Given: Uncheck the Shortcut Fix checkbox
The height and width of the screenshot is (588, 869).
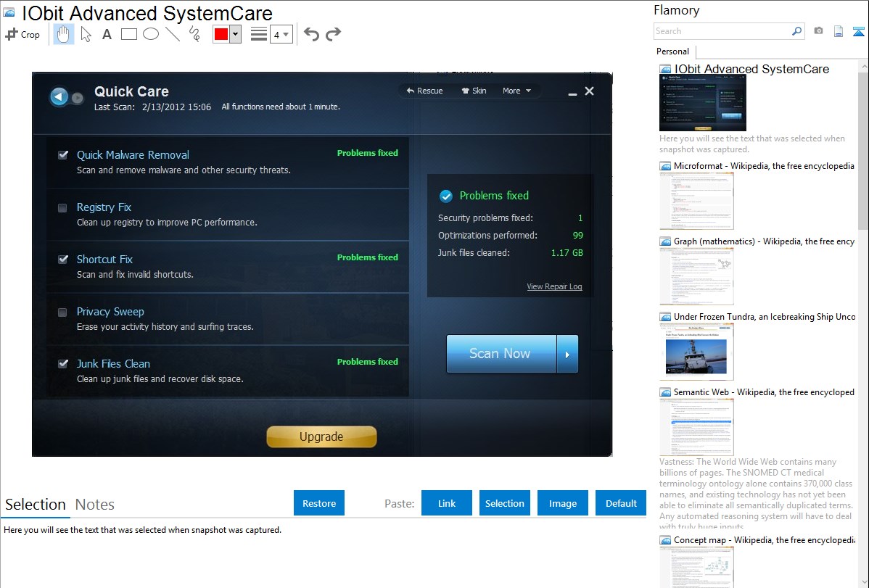Looking at the screenshot, I should pyautogui.click(x=62, y=260).
